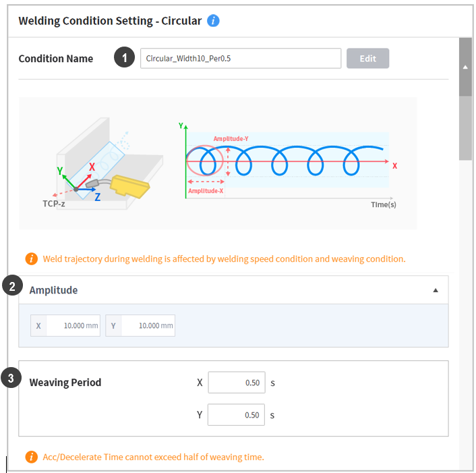
Task: Click the Weaving Period label
Action: pyautogui.click(x=65, y=383)
